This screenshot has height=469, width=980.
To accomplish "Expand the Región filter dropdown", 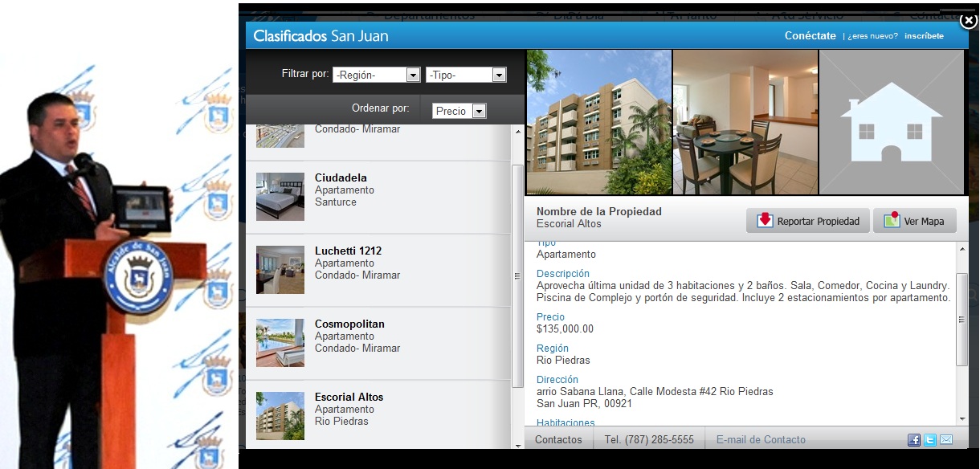I will click(x=377, y=75).
